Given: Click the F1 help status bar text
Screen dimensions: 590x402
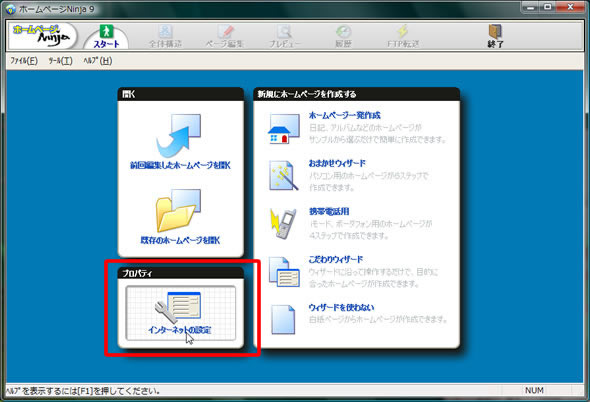Looking at the screenshot, I should tap(83, 391).
